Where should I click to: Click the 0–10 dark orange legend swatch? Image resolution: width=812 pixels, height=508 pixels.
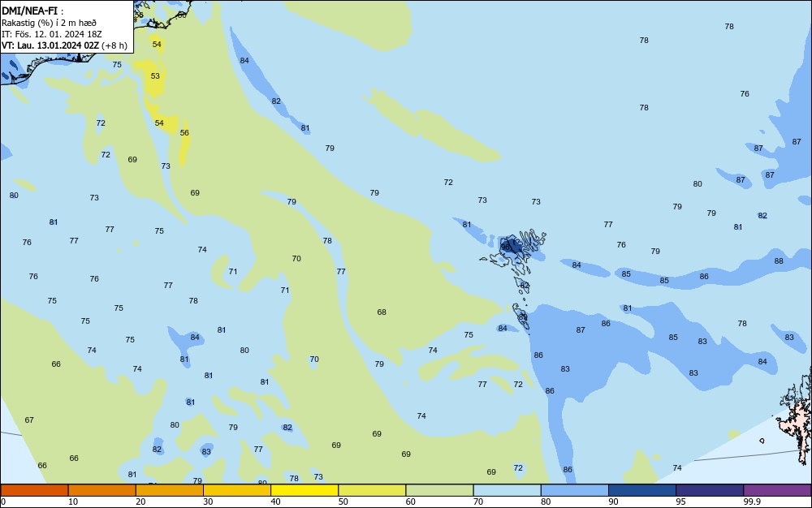click(34, 490)
